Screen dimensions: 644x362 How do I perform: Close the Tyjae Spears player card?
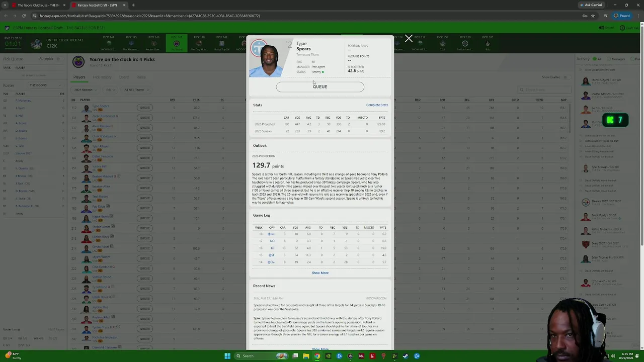click(x=409, y=38)
